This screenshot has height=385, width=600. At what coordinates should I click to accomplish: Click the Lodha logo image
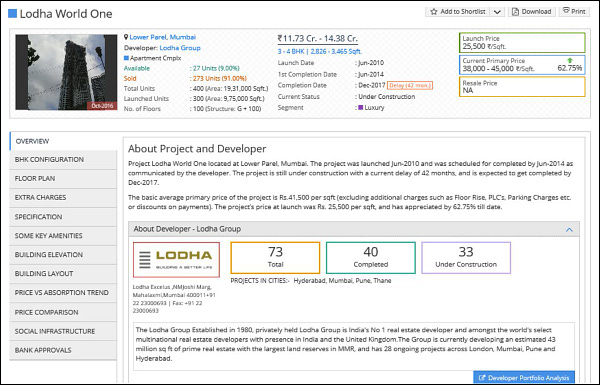point(176,259)
